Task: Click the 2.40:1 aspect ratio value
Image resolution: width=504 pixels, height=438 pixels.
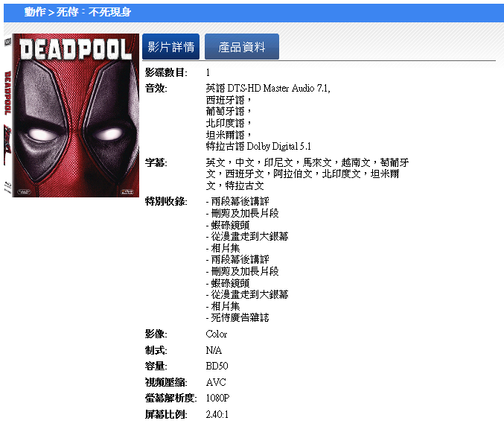Action: (217, 414)
